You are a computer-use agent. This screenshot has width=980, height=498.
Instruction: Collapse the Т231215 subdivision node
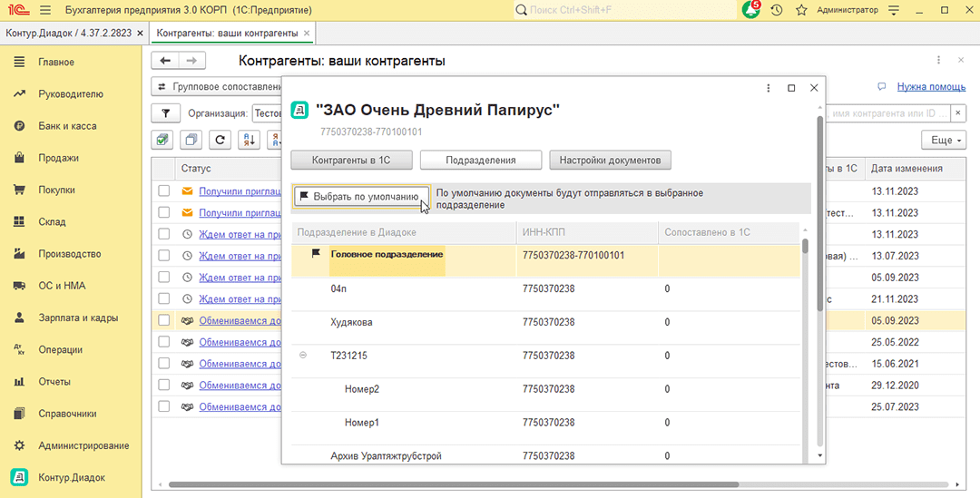click(x=303, y=355)
